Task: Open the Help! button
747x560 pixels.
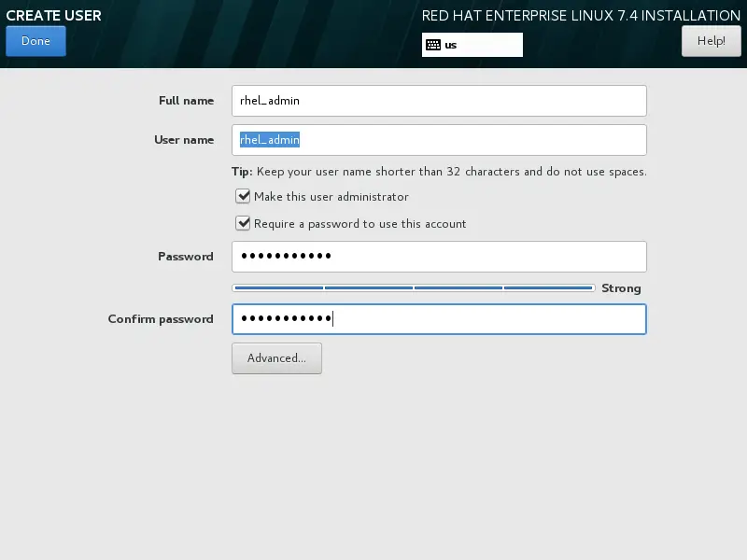Action: pyautogui.click(x=712, y=41)
